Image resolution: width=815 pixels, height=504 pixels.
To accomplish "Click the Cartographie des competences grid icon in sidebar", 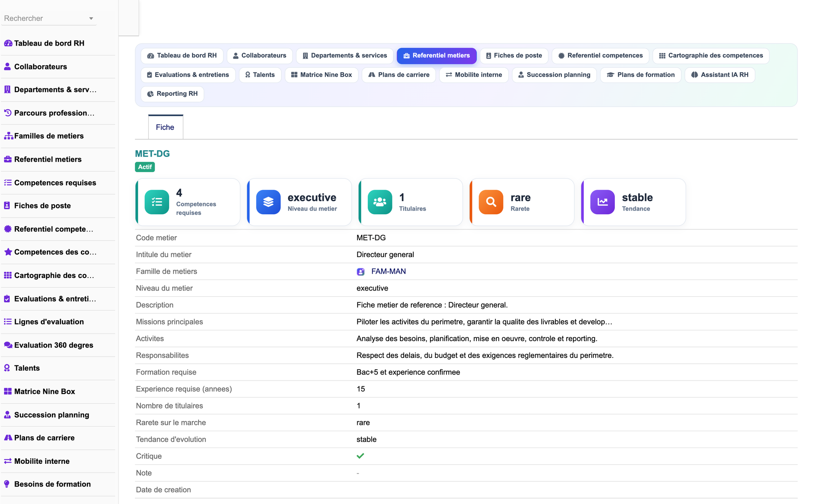I will [x=8, y=275].
